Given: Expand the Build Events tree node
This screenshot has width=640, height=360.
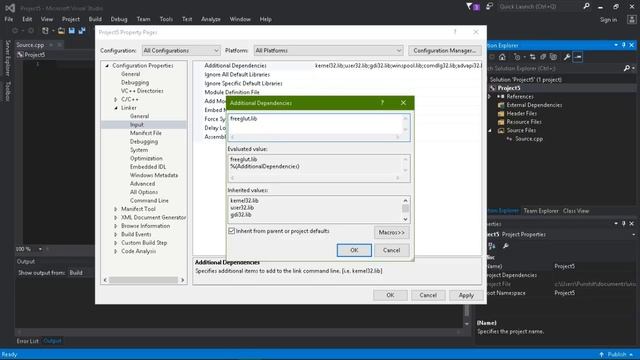Looking at the screenshot, I should point(116,234).
